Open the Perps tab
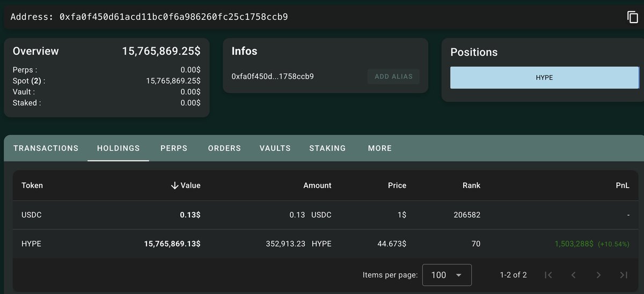Image resolution: width=644 pixels, height=294 pixels. (174, 148)
